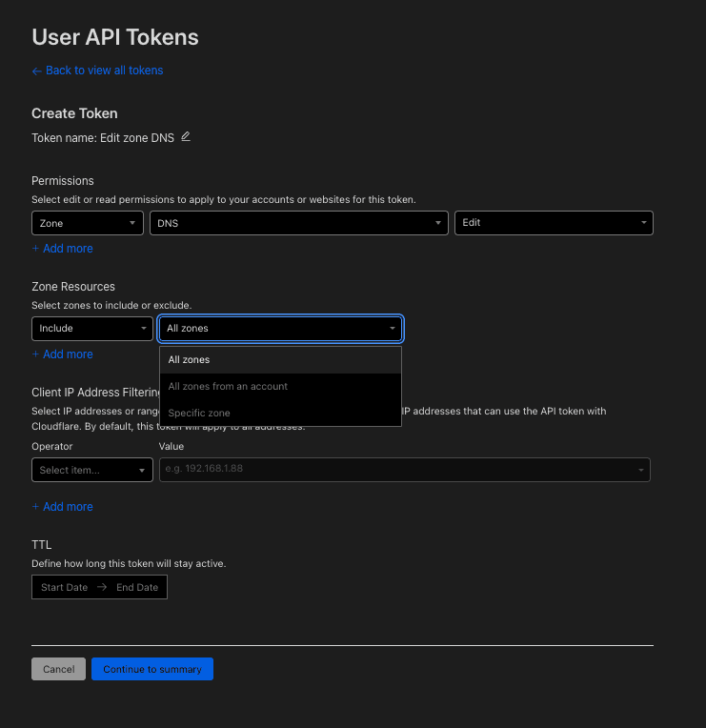Screen dimensions: 706x728
Task: Select All zones option in dropdown list
Action: pyautogui.click(x=189, y=360)
